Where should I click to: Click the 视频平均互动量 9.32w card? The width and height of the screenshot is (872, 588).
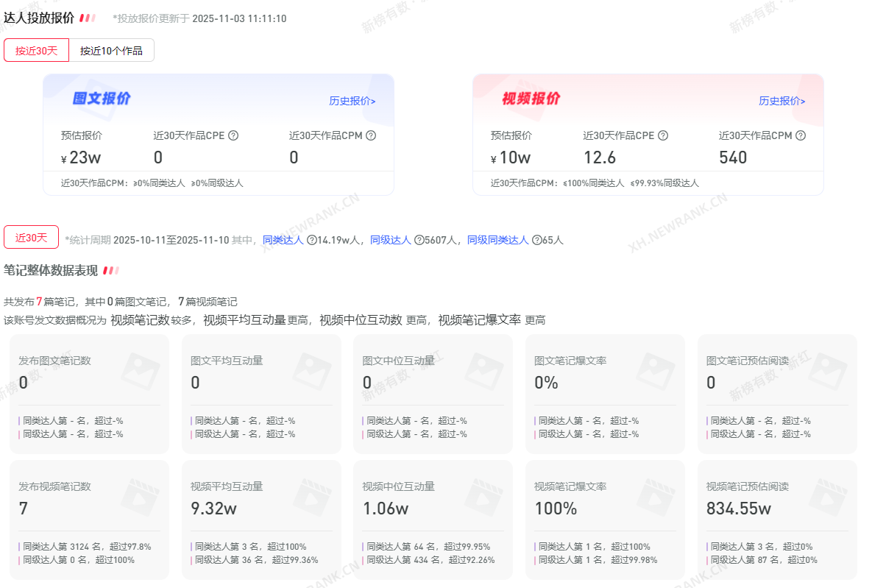261,520
